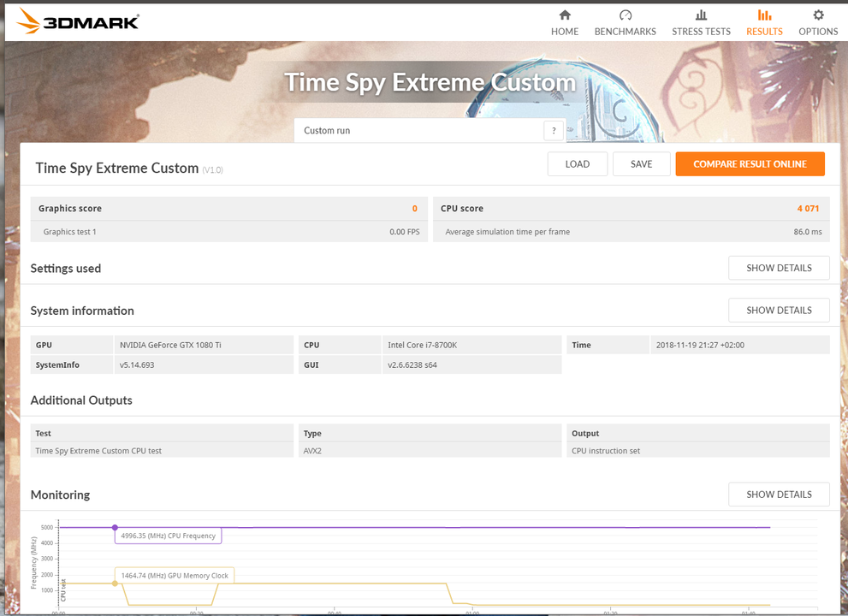Click the LOAD button
The width and height of the screenshot is (848, 616).
point(577,164)
